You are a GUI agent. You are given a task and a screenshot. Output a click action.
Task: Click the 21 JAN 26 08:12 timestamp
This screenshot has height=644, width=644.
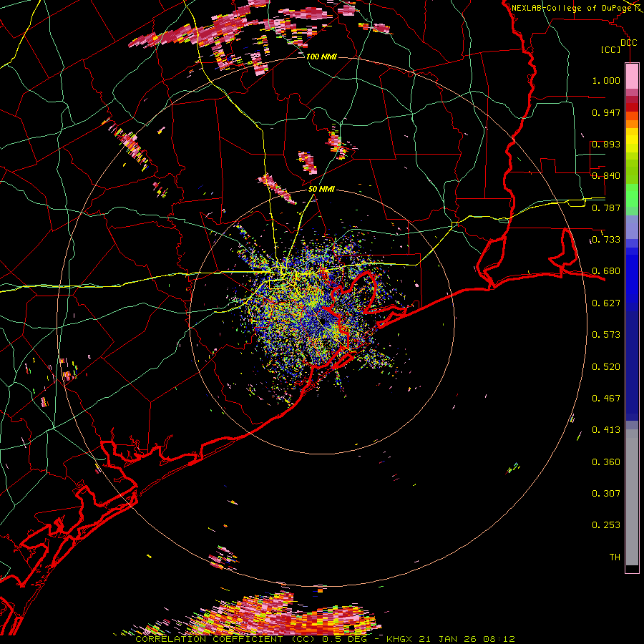[x=467, y=639]
